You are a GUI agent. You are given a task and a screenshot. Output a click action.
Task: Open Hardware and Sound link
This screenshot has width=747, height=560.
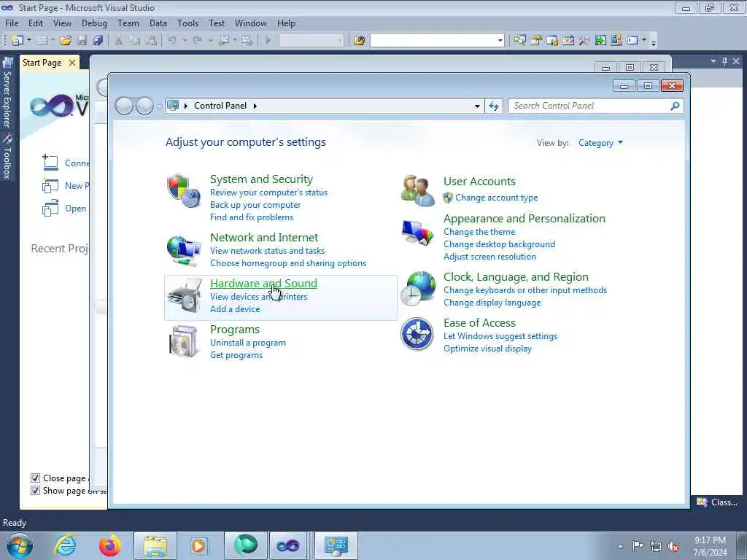click(263, 284)
